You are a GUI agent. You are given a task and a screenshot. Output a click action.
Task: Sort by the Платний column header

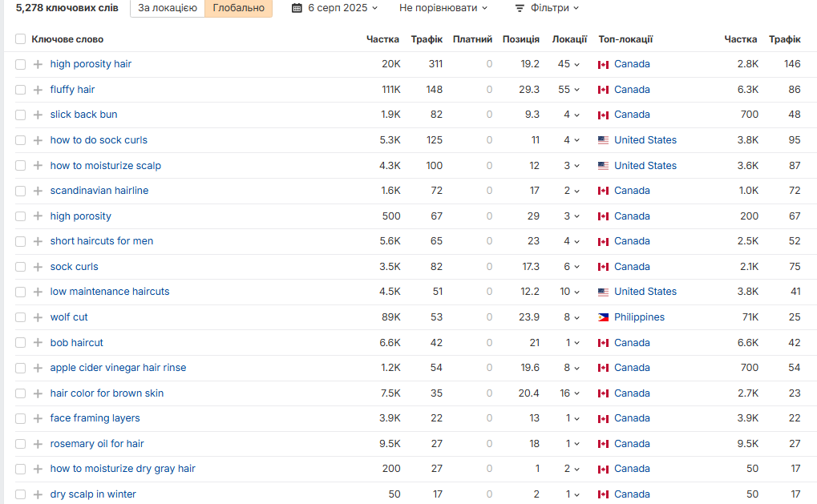(472, 39)
